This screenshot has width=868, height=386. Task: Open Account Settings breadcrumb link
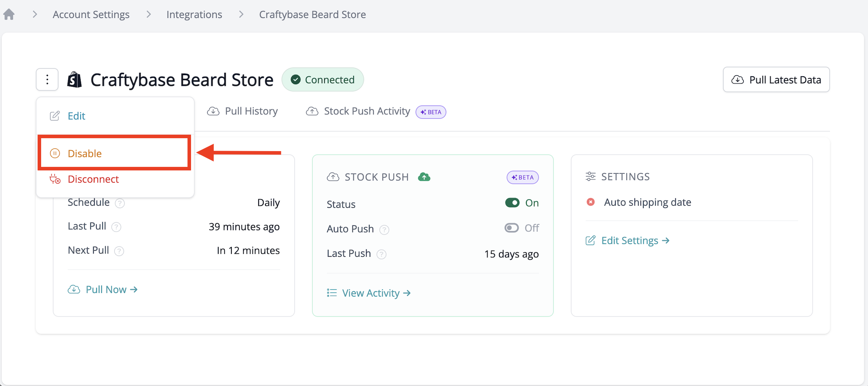(x=91, y=14)
